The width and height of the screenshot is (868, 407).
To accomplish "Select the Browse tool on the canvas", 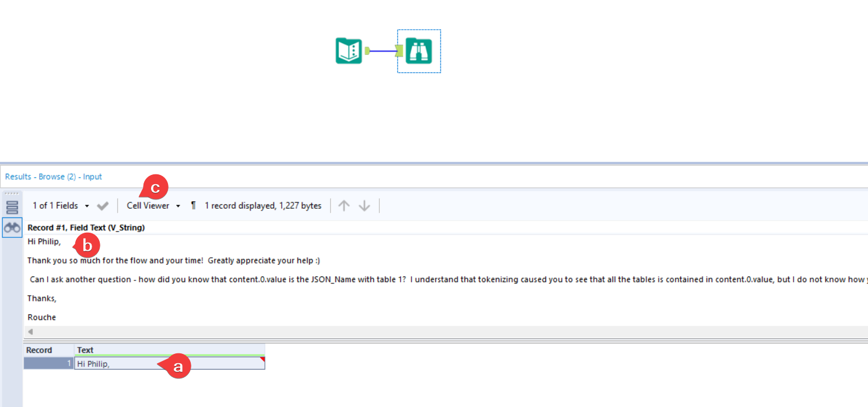I will 419,51.
